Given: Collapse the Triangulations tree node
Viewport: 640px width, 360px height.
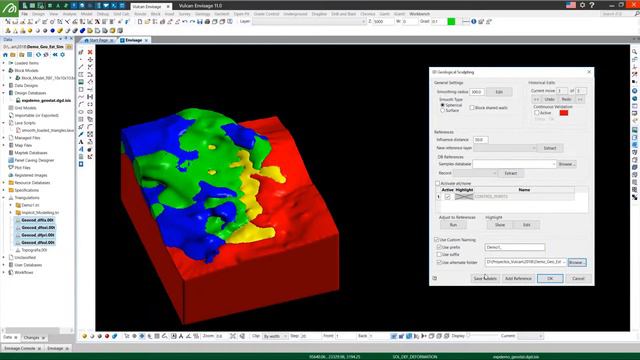Looking at the screenshot, I should pos(4,198).
